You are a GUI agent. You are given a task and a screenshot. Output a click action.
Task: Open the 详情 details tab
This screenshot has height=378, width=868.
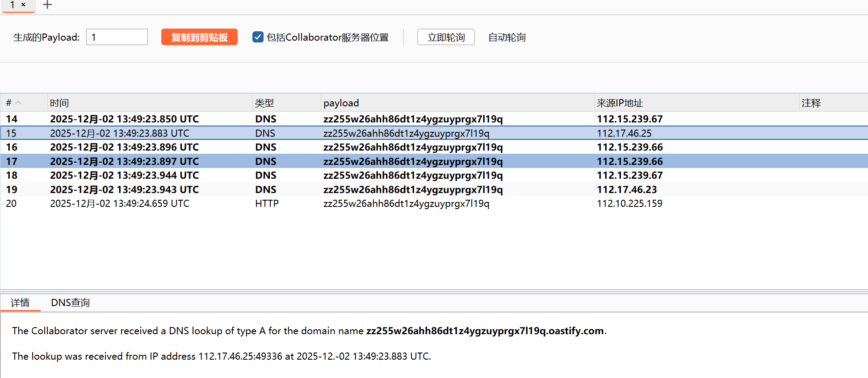(x=20, y=303)
